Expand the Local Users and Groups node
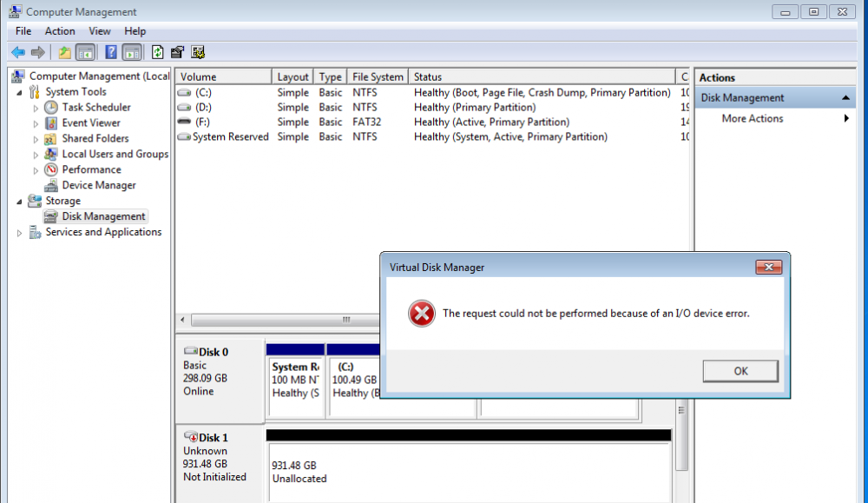868x503 pixels. (36, 155)
